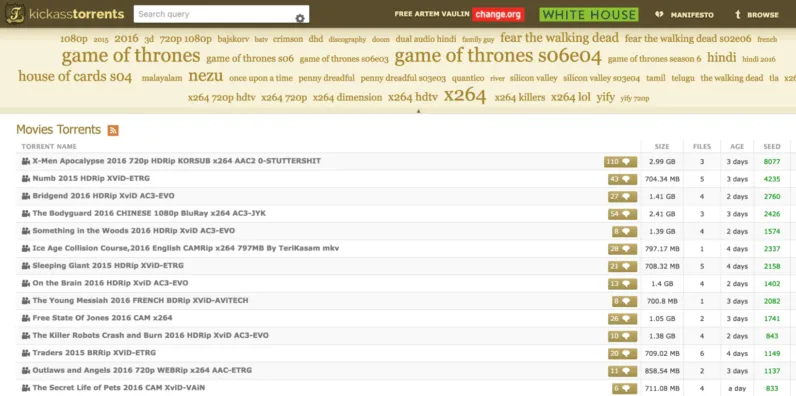This screenshot has width=796, height=396.
Task: Open comments badge for The Young Messiah
Action: click(x=624, y=301)
